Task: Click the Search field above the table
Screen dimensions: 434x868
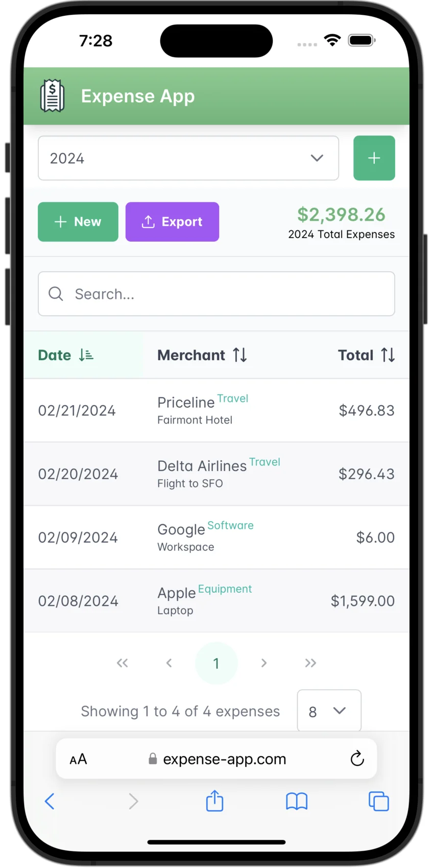Action: 216,294
